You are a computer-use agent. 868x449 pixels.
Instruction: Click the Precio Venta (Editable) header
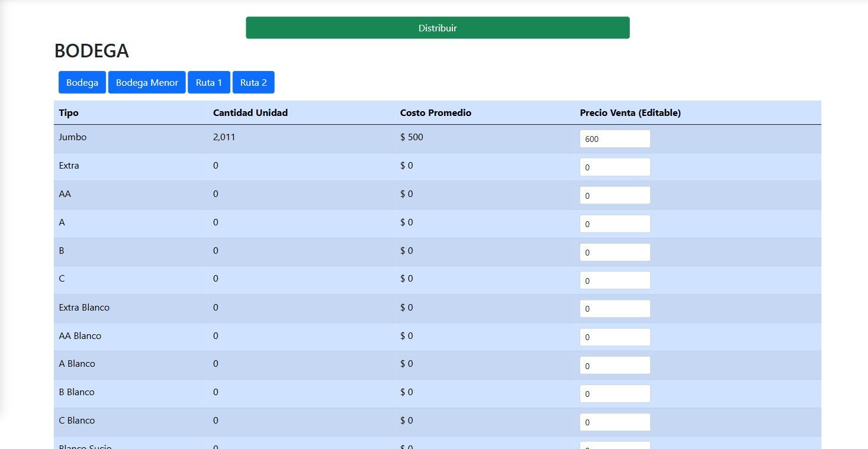point(631,112)
